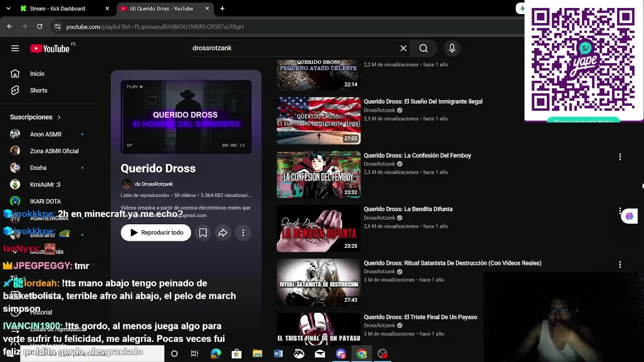Click '2,3 M de visualizaciones' under Femboy video
The height and width of the screenshot is (362, 644).
point(391,172)
